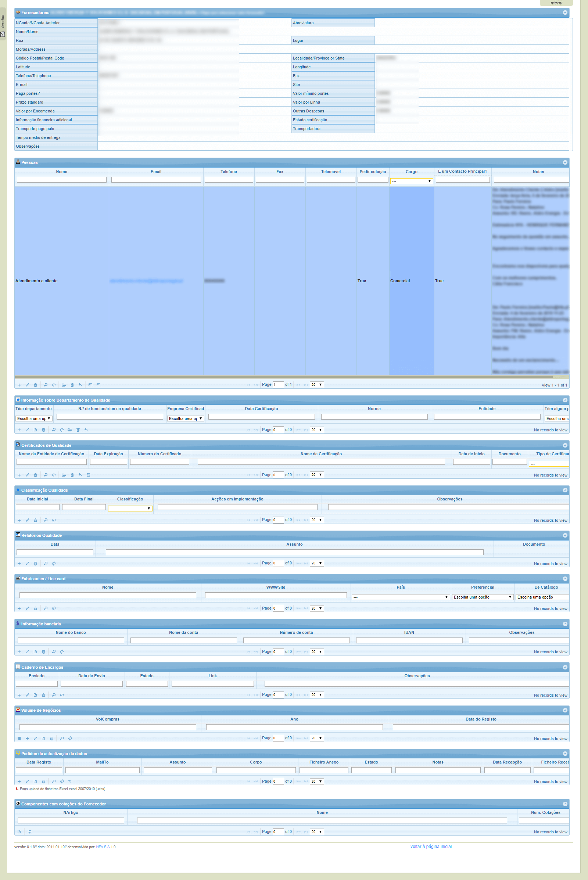Add a new record in Pessoas toolbar
Viewport: 588px width, 880px height.
coord(19,385)
